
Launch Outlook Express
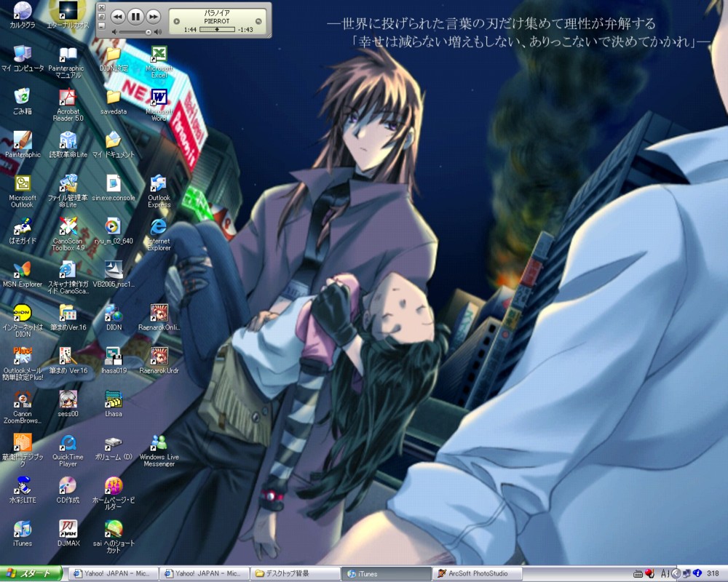point(159,191)
